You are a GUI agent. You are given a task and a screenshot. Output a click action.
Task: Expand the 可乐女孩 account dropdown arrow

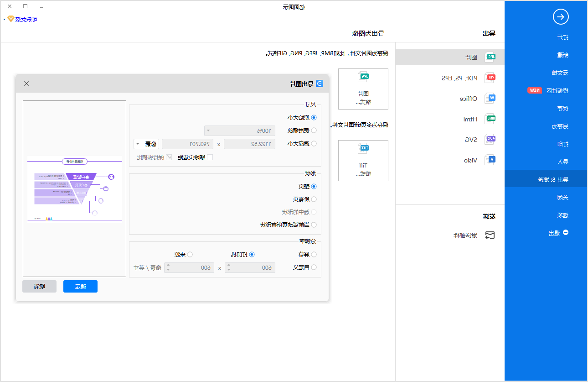pyautogui.click(x=4, y=20)
